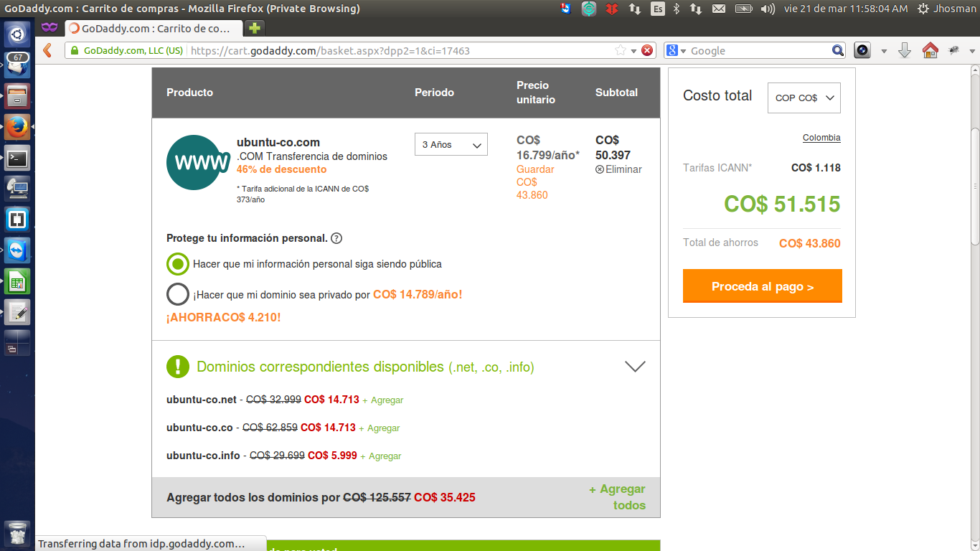
Task: Launch TeamViewer from the dock
Action: coord(17,250)
